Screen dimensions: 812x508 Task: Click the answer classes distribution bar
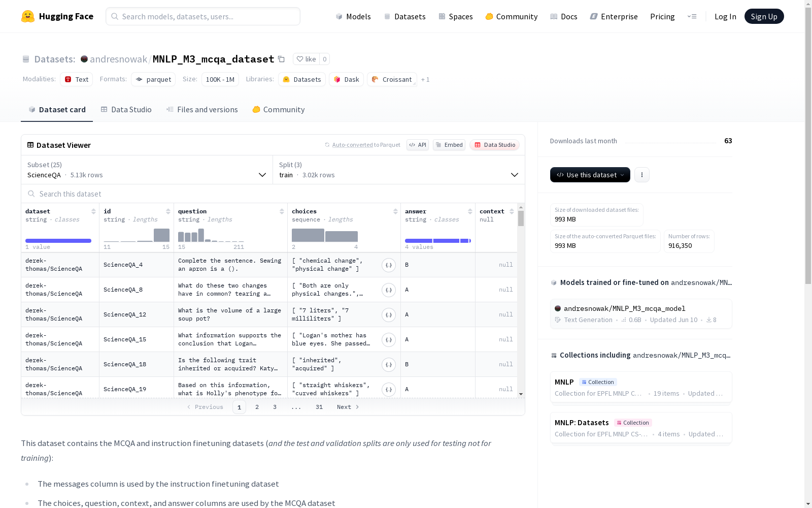click(438, 241)
